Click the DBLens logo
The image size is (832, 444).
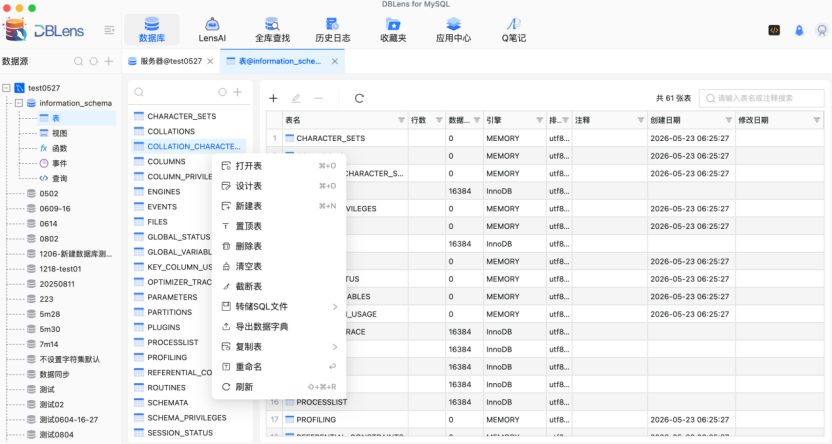click(x=44, y=31)
